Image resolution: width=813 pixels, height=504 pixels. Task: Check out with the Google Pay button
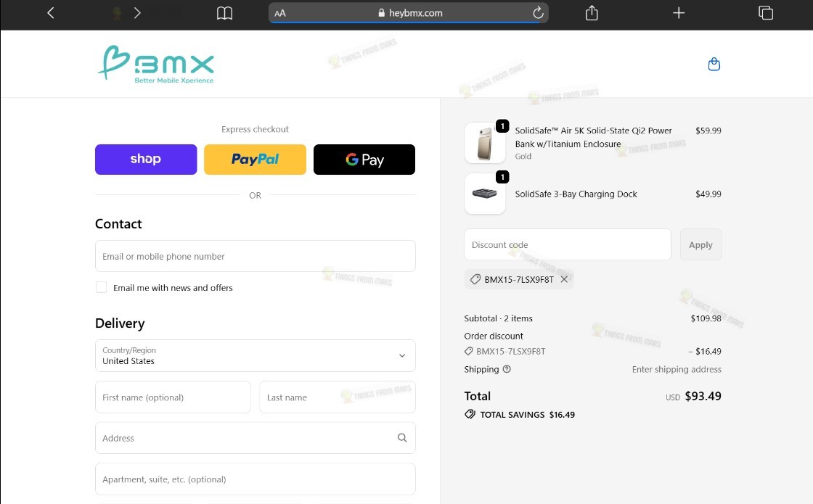click(364, 160)
